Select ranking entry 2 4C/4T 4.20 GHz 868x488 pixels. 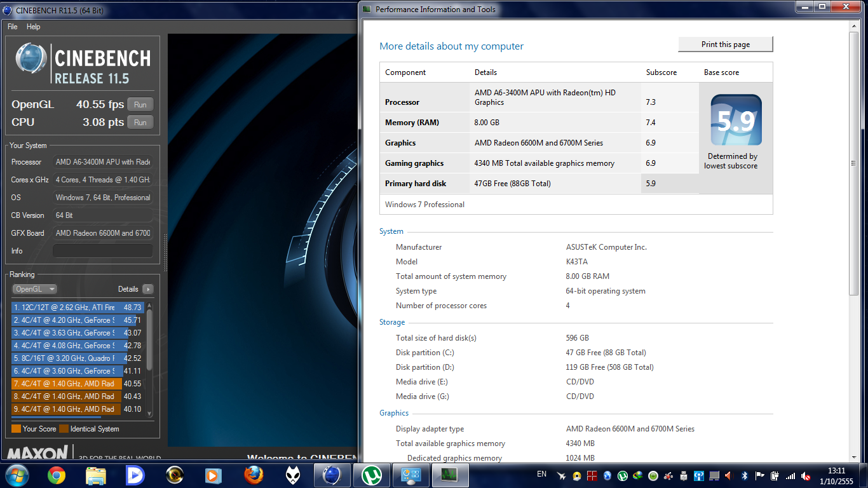(x=78, y=320)
